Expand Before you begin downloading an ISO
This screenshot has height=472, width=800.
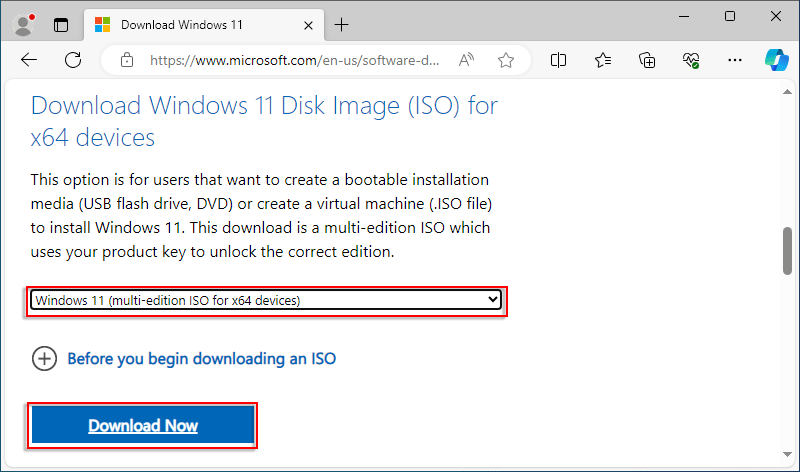45,358
